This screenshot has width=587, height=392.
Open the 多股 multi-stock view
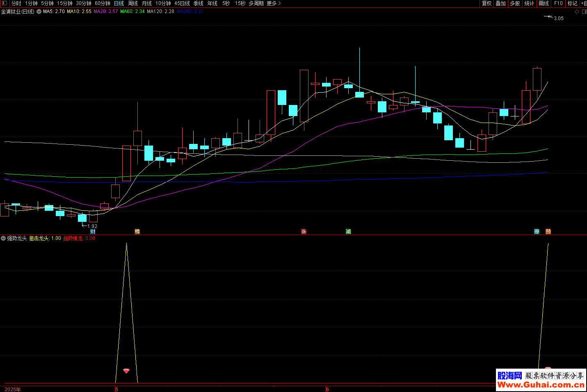[515, 3]
